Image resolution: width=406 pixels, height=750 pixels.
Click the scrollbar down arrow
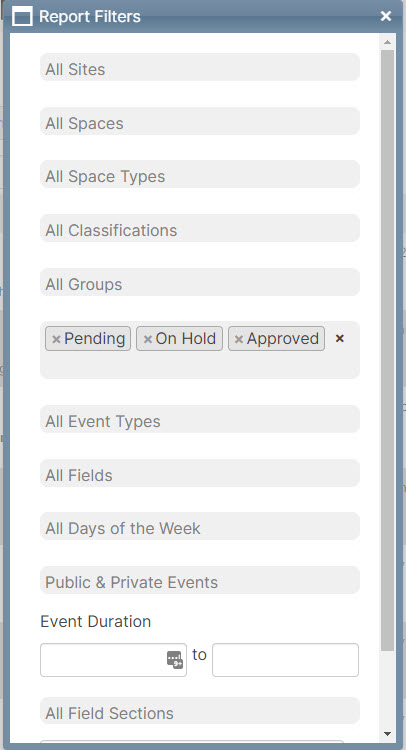click(387, 733)
